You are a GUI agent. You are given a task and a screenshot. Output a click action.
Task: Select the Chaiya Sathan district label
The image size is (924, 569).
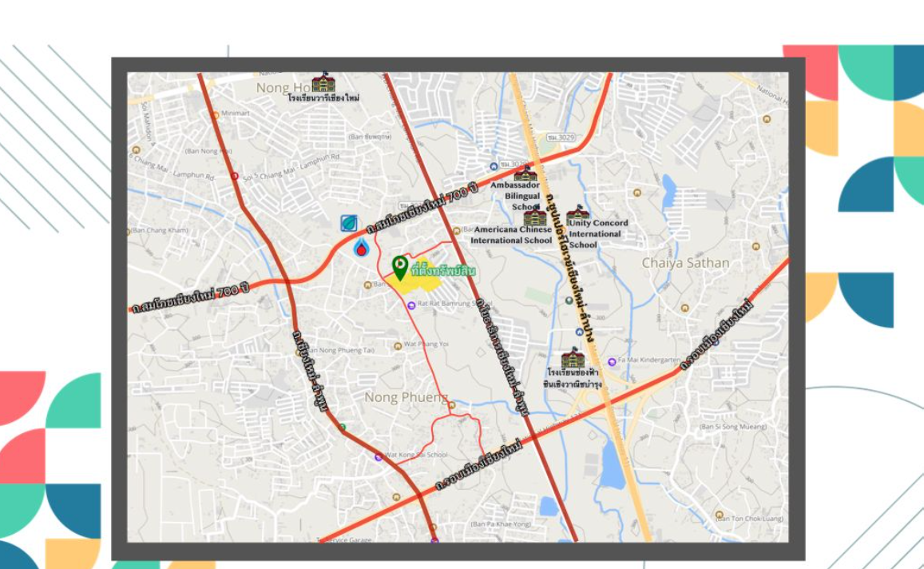point(685,263)
